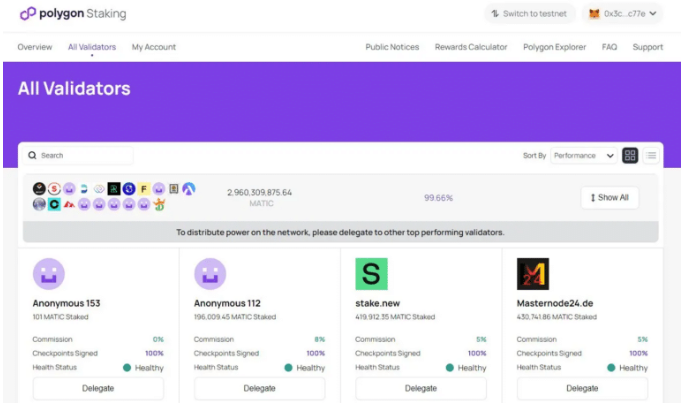Click the 8% commission of Anonymous 112

[320, 340]
